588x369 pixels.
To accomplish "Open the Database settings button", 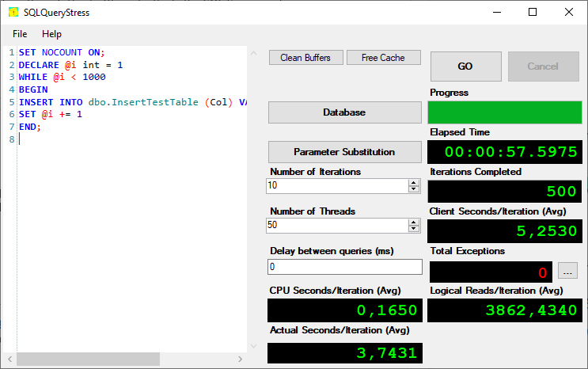I will click(344, 112).
